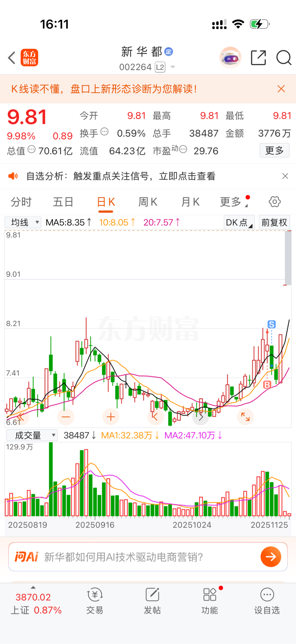Tap the 20:7.57 moving average label

161,223
